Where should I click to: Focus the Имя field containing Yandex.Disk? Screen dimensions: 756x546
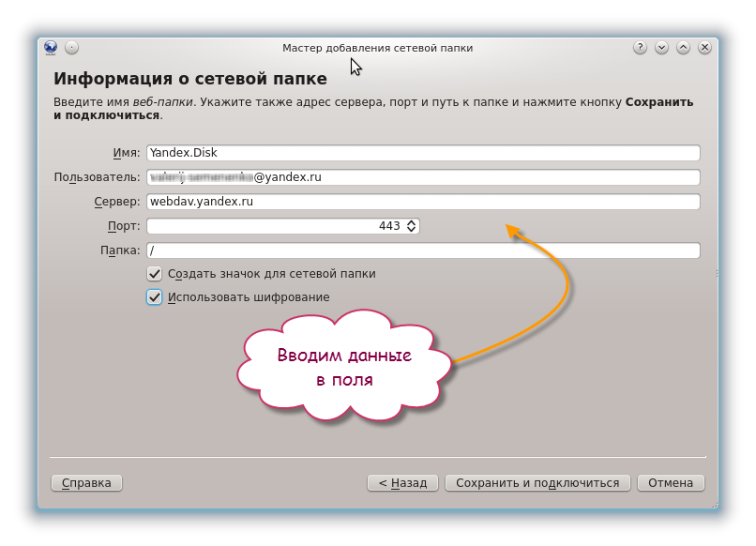(x=423, y=153)
